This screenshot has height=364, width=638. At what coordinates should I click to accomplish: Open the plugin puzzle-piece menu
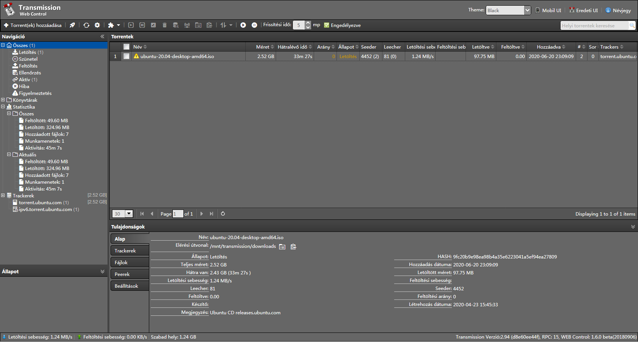pyautogui.click(x=114, y=25)
